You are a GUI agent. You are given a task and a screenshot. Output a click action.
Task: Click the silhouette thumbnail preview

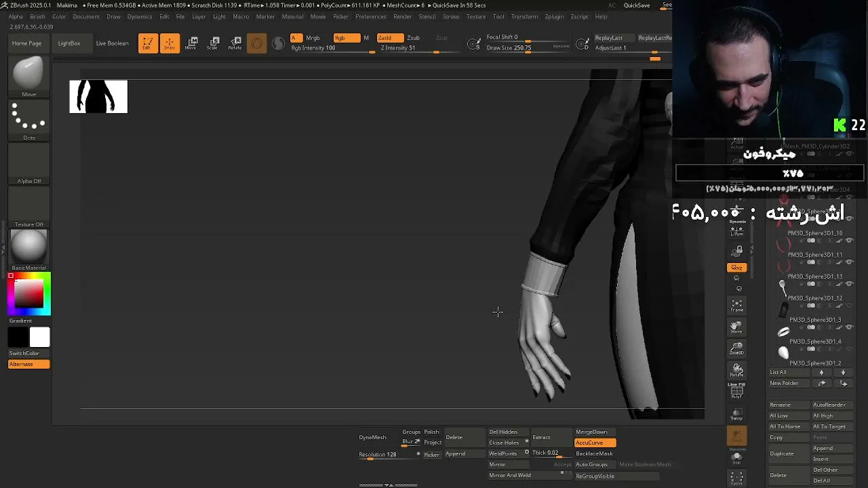coord(98,96)
